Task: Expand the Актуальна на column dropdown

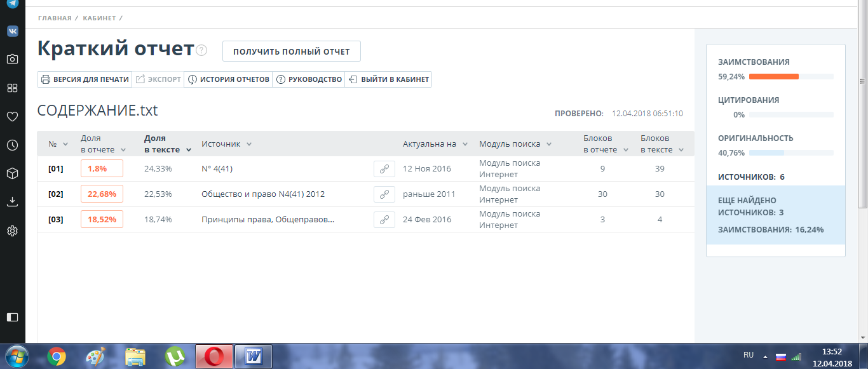Action: pyautogui.click(x=465, y=144)
